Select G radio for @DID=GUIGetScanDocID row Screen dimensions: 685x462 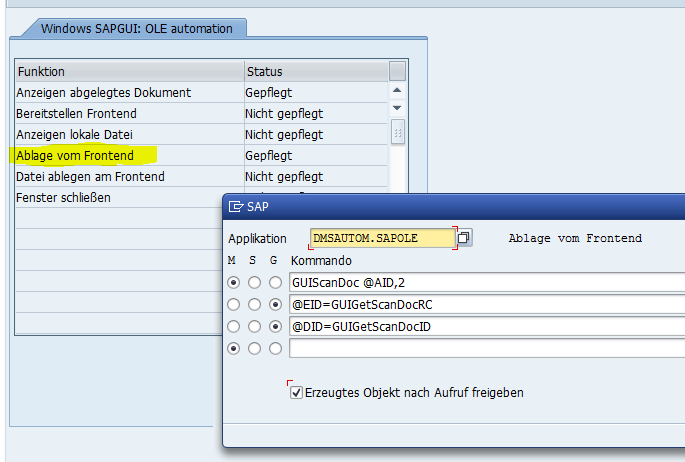(275, 326)
